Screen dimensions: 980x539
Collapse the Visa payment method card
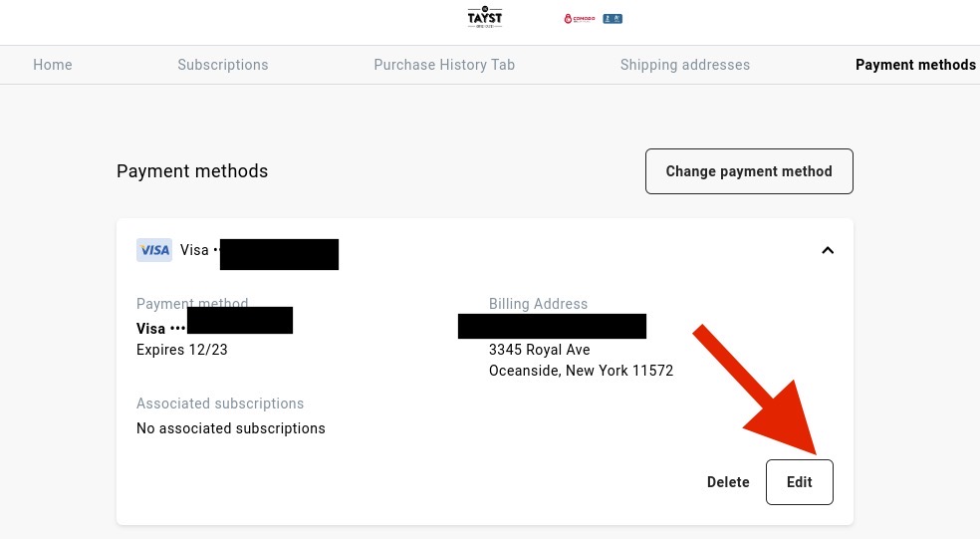(828, 250)
